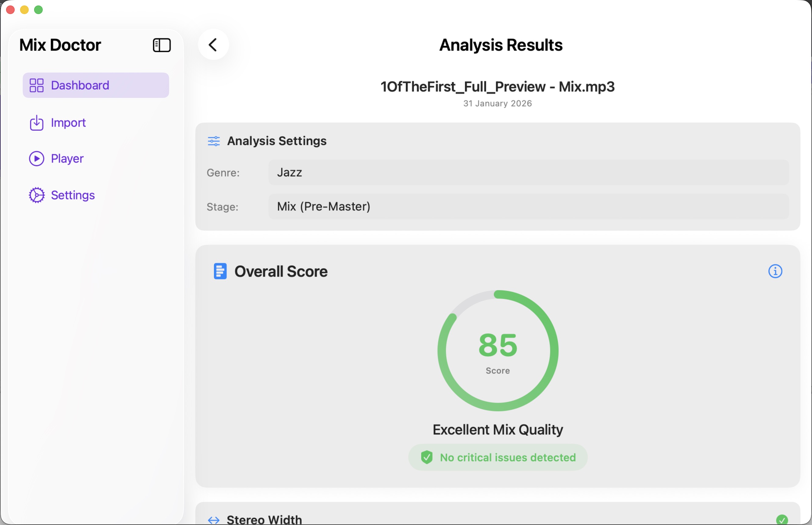Screen dimensions: 812x525
Task: Open the Overall Score info icon
Action: (775, 271)
